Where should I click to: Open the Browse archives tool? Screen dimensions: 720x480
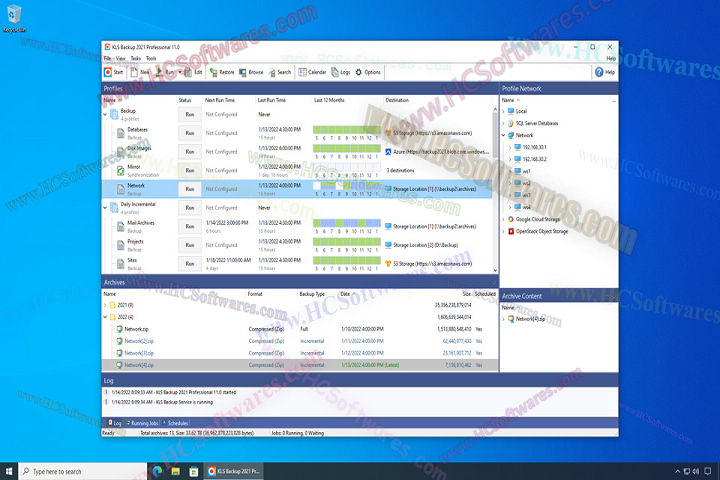(x=251, y=72)
